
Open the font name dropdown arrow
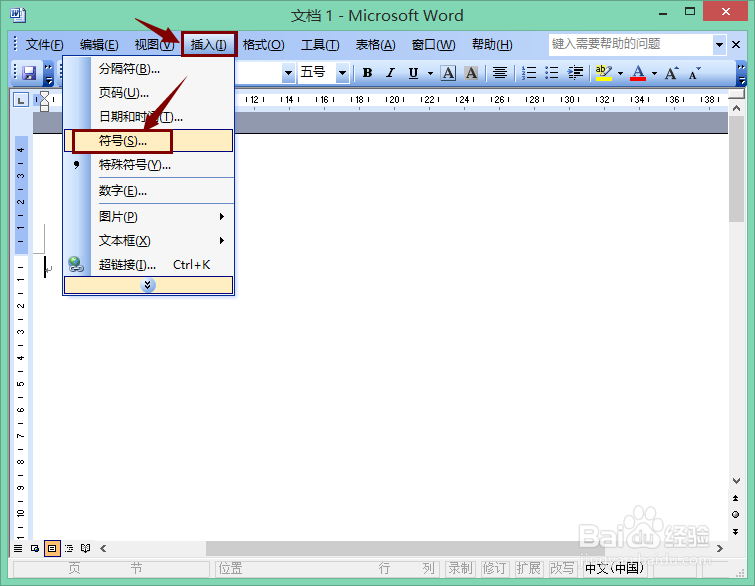click(x=288, y=73)
